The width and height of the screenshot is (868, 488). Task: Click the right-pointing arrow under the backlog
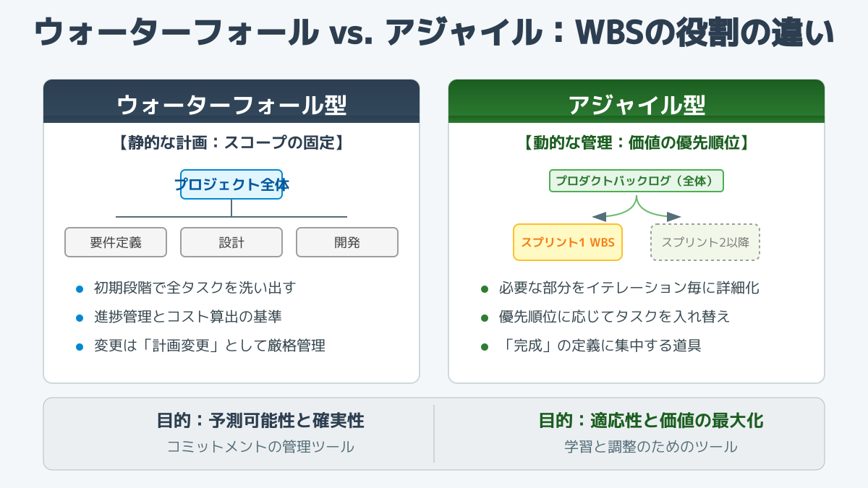pos(674,216)
